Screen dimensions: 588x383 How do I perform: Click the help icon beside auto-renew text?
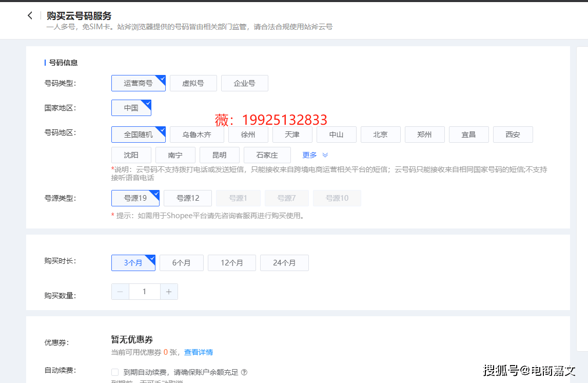click(x=244, y=372)
